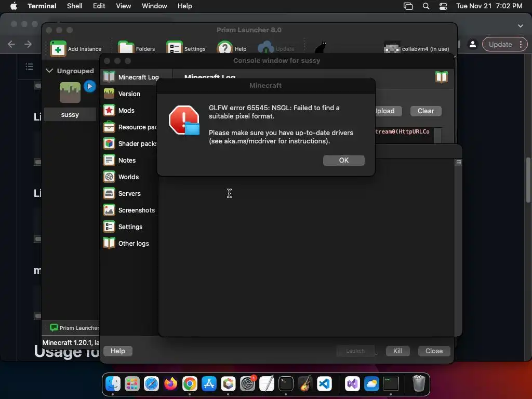Open Finder from the dock

click(113, 384)
